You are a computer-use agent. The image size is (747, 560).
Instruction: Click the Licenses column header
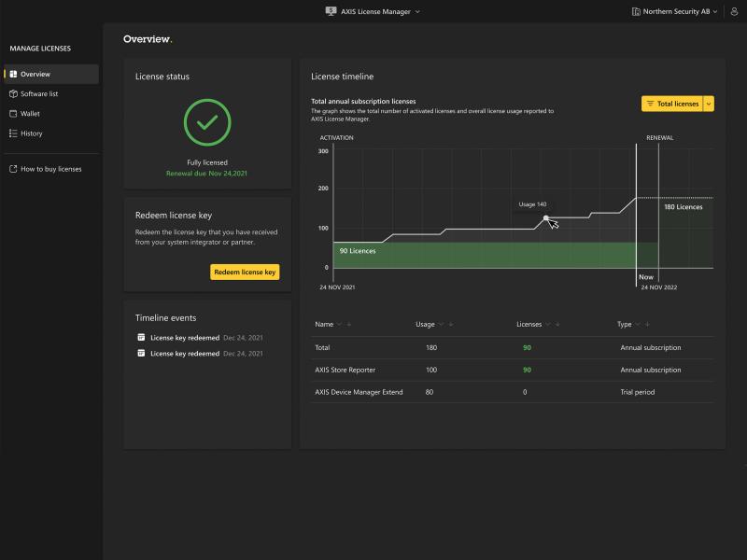[529, 324]
